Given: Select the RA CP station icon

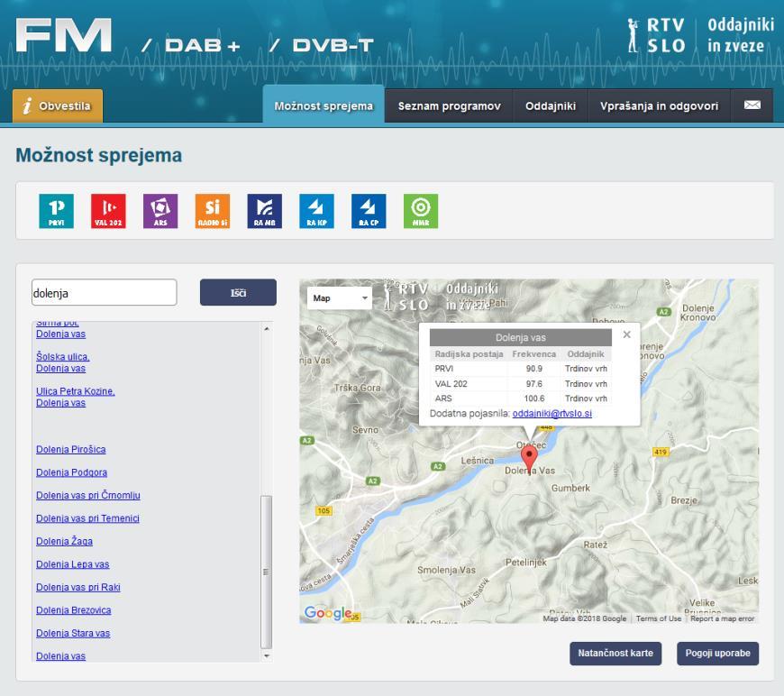Looking at the screenshot, I should [x=369, y=211].
